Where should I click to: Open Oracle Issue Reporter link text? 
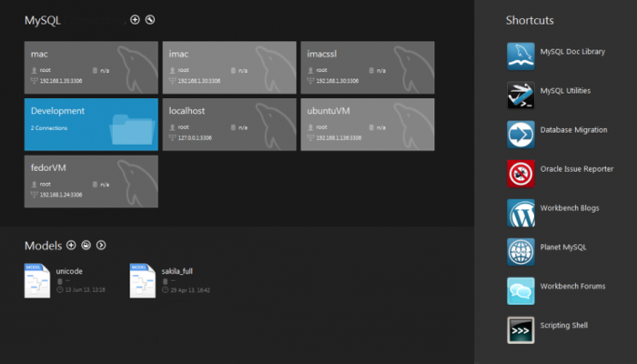pyautogui.click(x=576, y=168)
